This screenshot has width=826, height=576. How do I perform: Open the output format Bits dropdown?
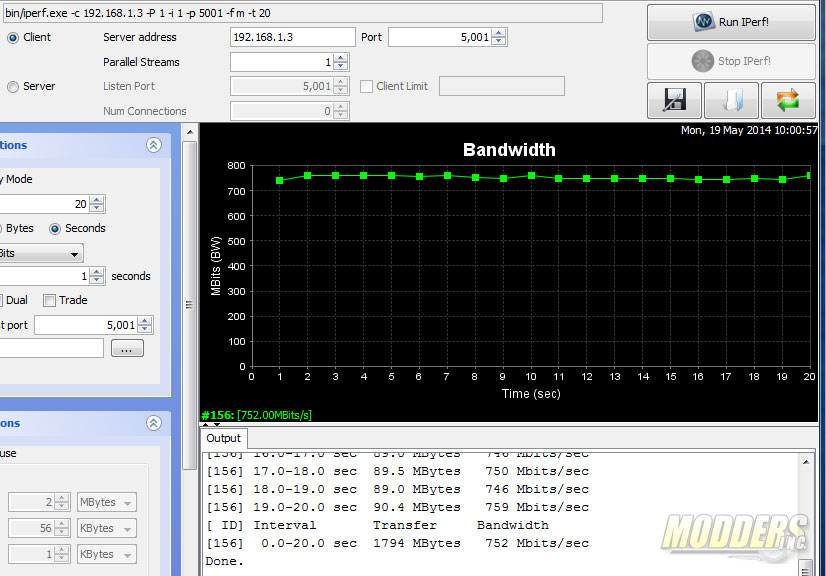pos(74,254)
